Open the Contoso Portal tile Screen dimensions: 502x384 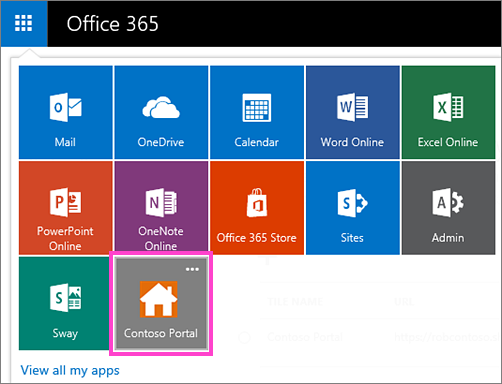[x=161, y=303]
